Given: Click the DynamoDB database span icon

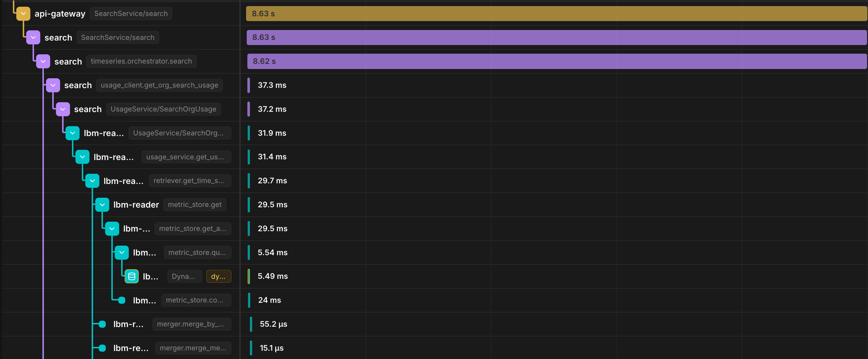Looking at the screenshot, I should click(131, 277).
